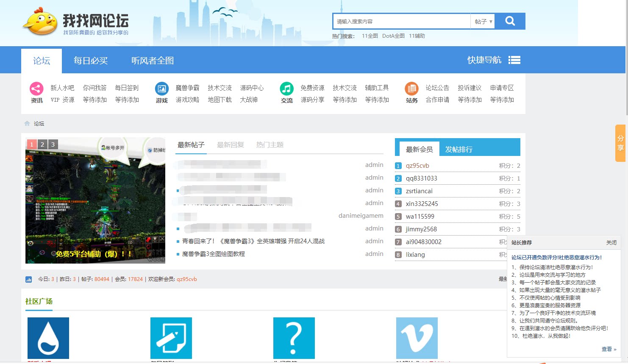Viewport: 628px width, 364px height.
Task: Show slide 3 of the slideshow
Action: (x=53, y=144)
